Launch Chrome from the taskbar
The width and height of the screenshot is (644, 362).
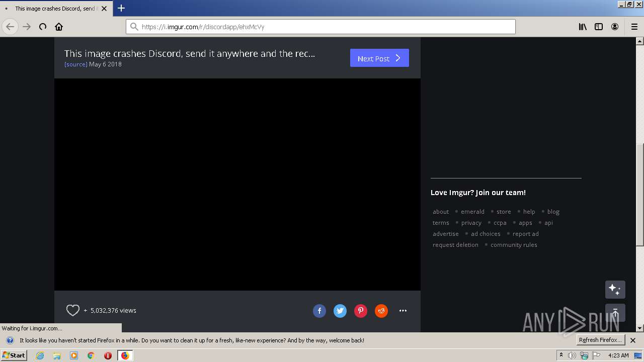(x=91, y=355)
